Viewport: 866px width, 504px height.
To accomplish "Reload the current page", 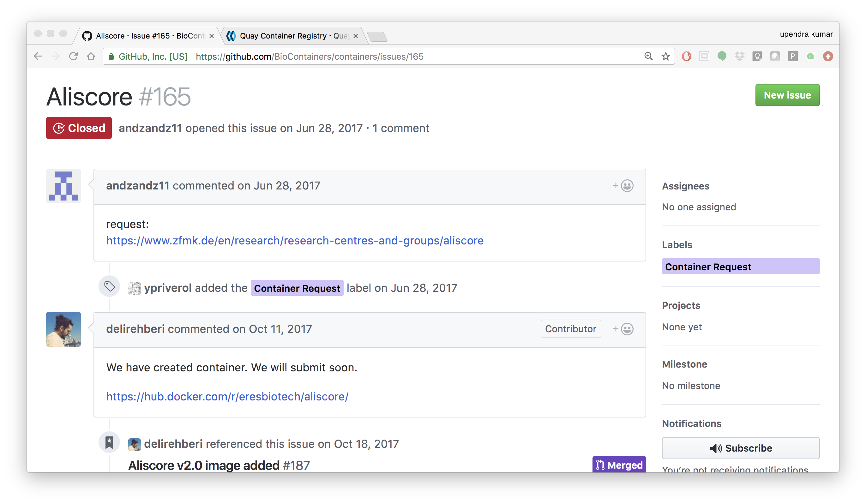I will [x=73, y=56].
